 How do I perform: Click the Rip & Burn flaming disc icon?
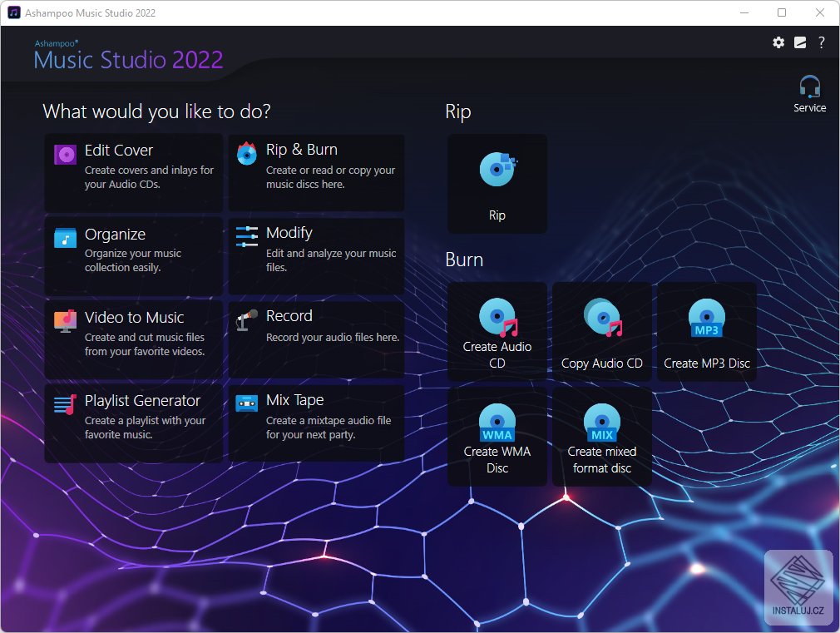click(x=247, y=154)
